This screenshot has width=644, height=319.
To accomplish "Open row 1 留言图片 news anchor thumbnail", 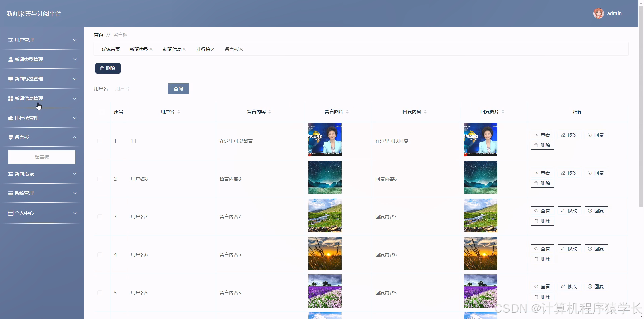I will click(x=325, y=140).
